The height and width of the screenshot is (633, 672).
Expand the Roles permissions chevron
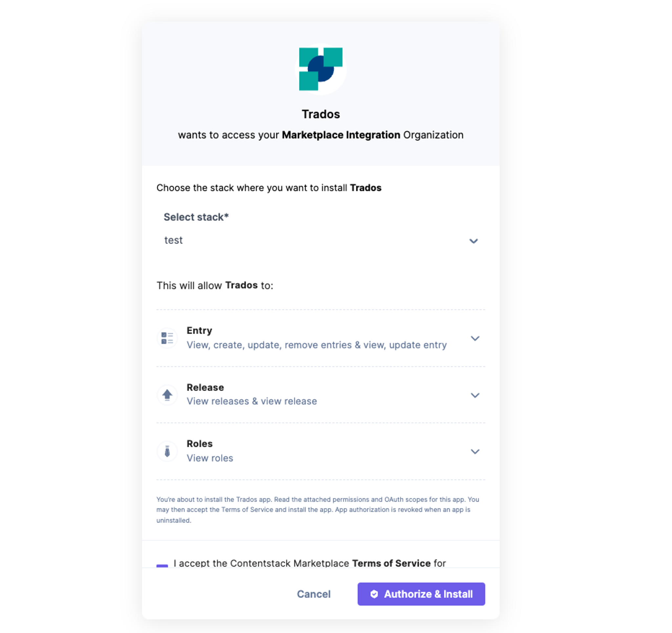(x=475, y=452)
